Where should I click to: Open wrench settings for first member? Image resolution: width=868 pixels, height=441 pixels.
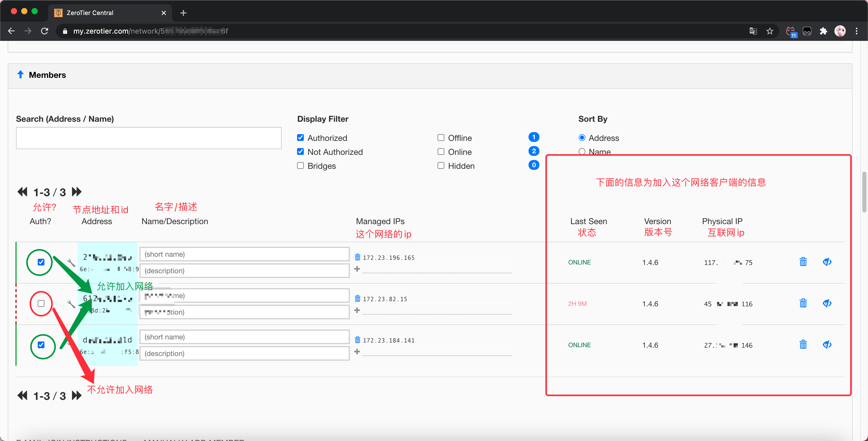[x=71, y=263]
